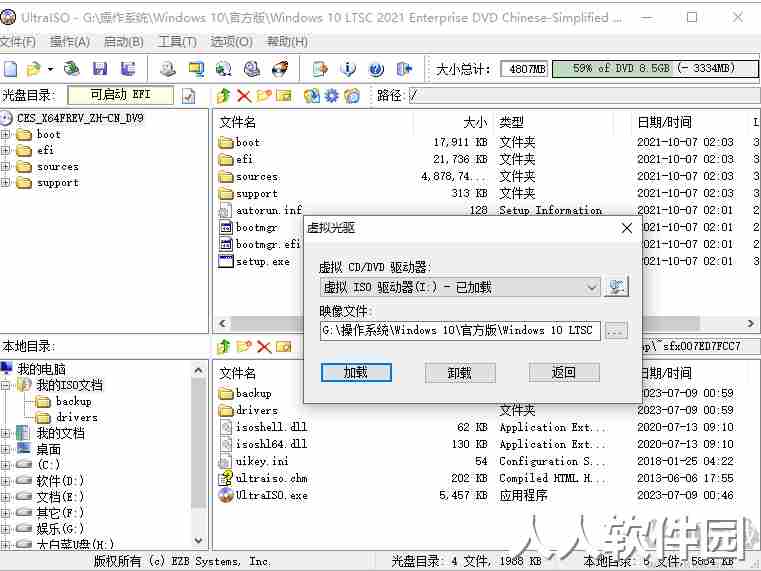Click the 加载 button
761x571 pixels.
tap(356, 373)
